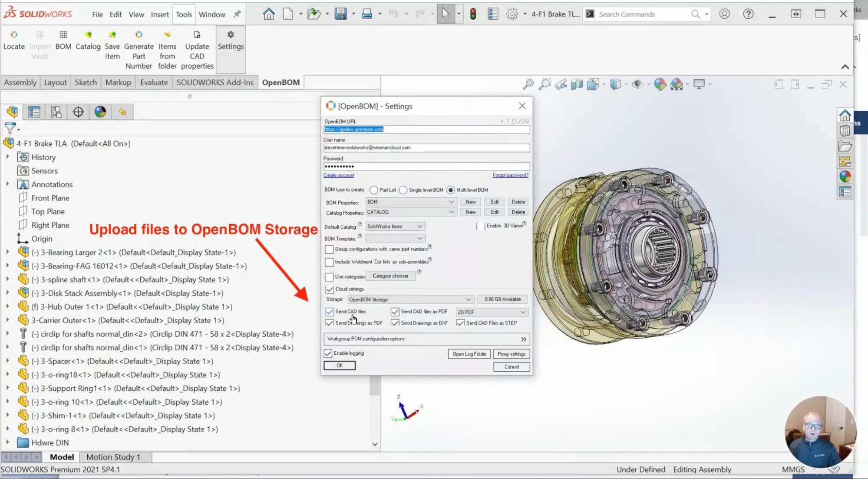This screenshot has height=479, width=868.
Task: Open the user account login icon
Action: tap(724, 14)
